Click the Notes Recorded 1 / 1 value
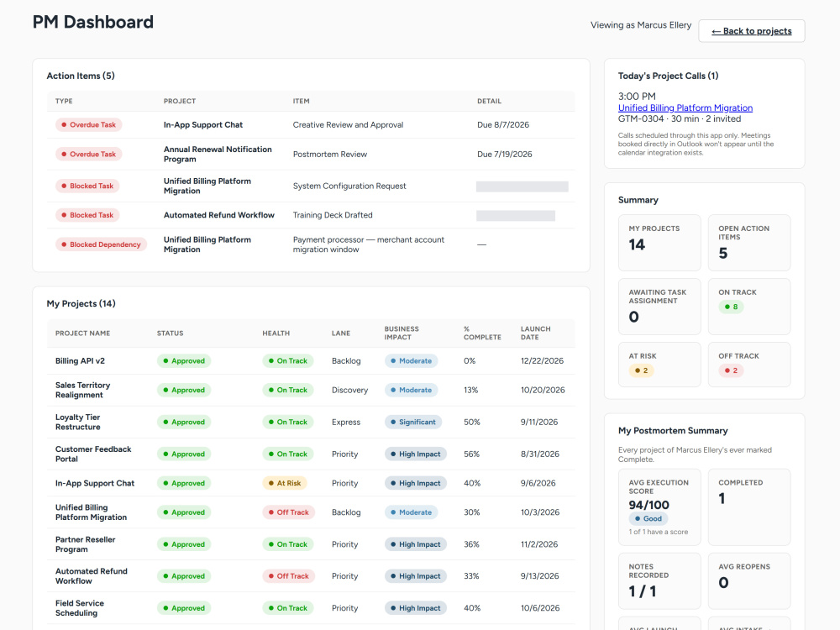This screenshot has height=630, width=840. click(643, 591)
